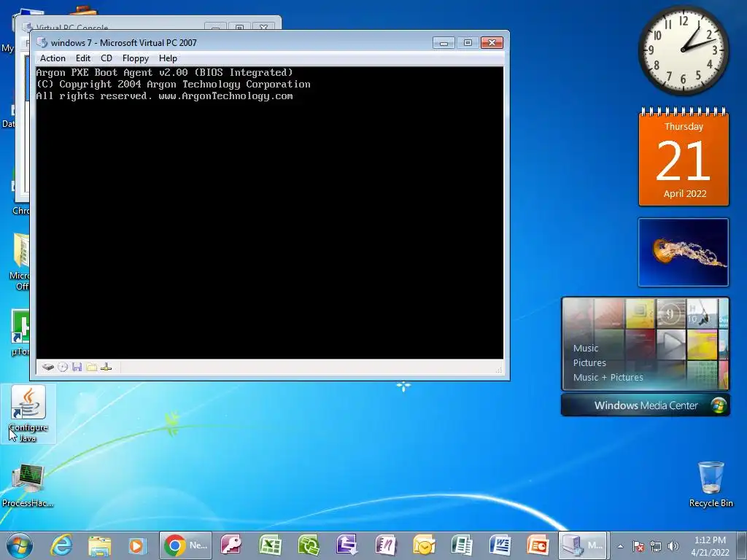747x560 pixels.
Task: Close the windows 7 Virtual PC window
Action: [x=492, y=43]
